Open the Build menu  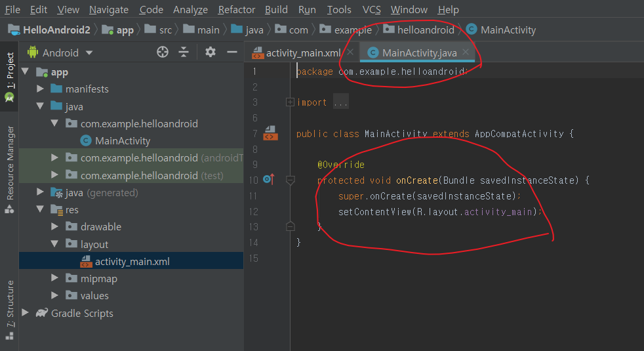coord(276,9)
